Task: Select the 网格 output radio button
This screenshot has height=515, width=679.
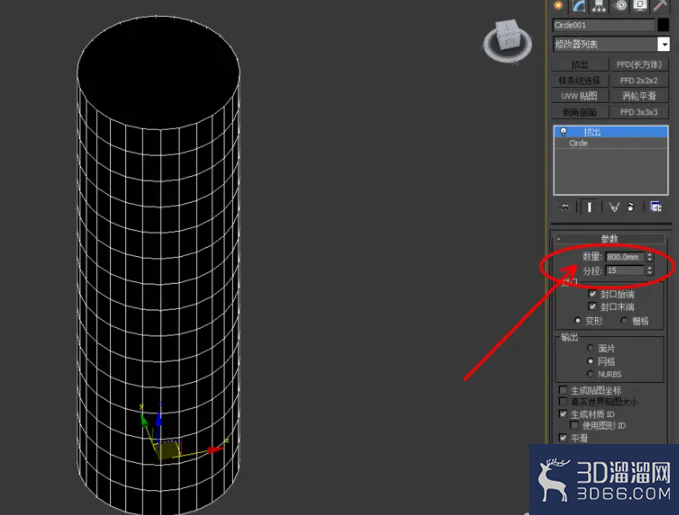Action: [590, 361]
